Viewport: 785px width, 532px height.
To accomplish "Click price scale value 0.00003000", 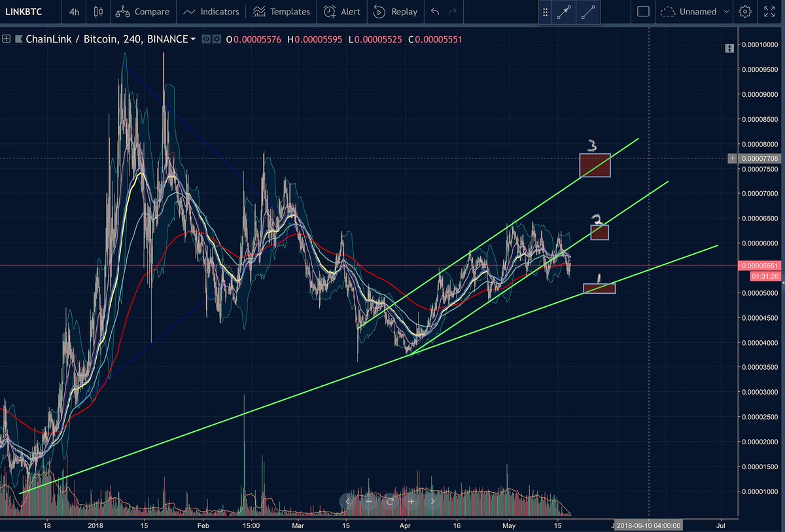I will click(x=759, y=392).
